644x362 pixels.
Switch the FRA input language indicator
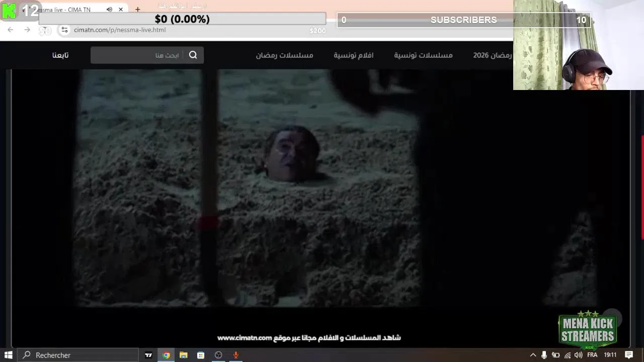coord(592,355)
